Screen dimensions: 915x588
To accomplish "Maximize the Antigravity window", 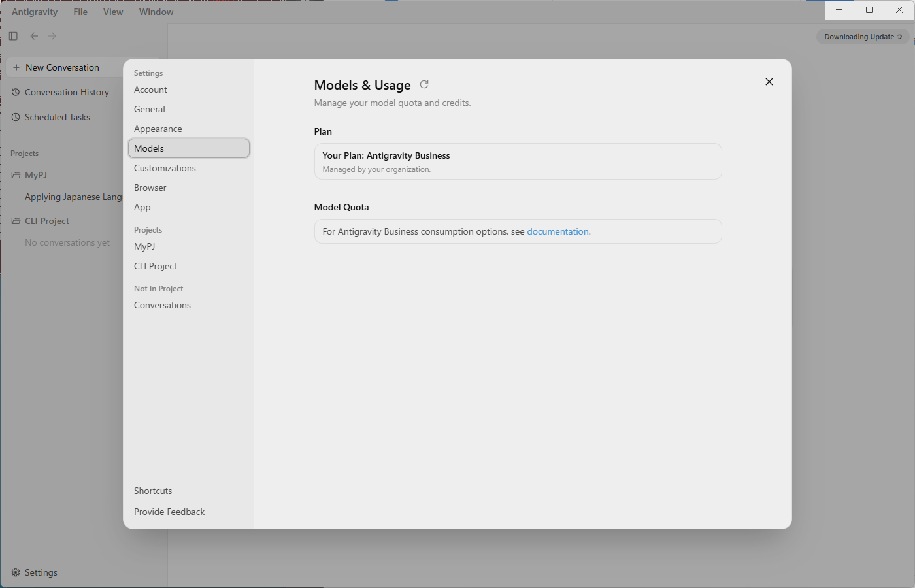I will 869,10.
